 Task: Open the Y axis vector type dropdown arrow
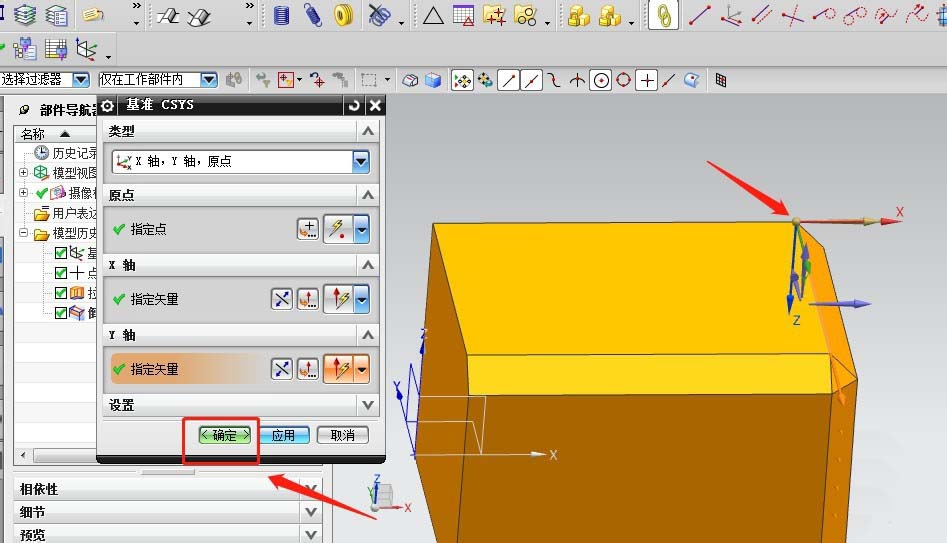point(362,370)
